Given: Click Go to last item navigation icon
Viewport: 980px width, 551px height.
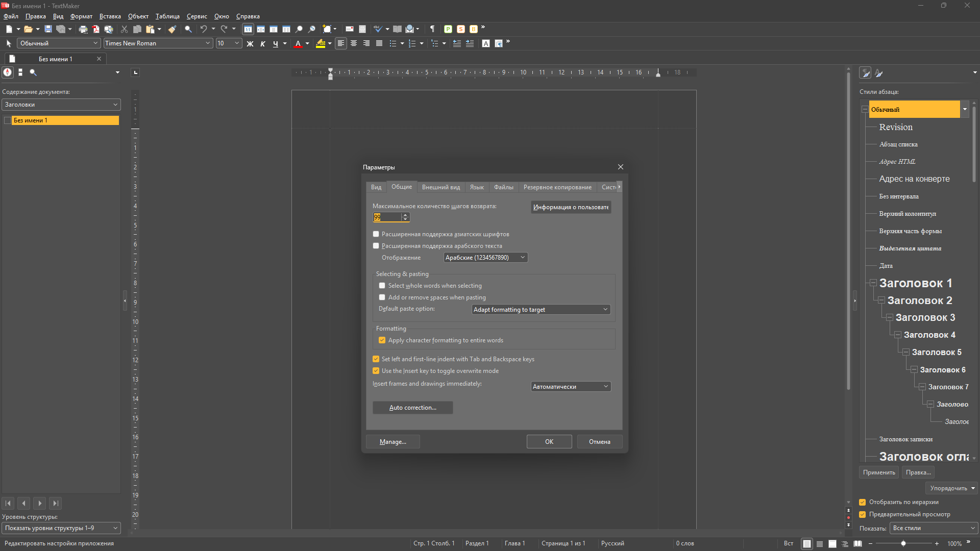Looking at the screenshot, I should [x=56, y=504].
